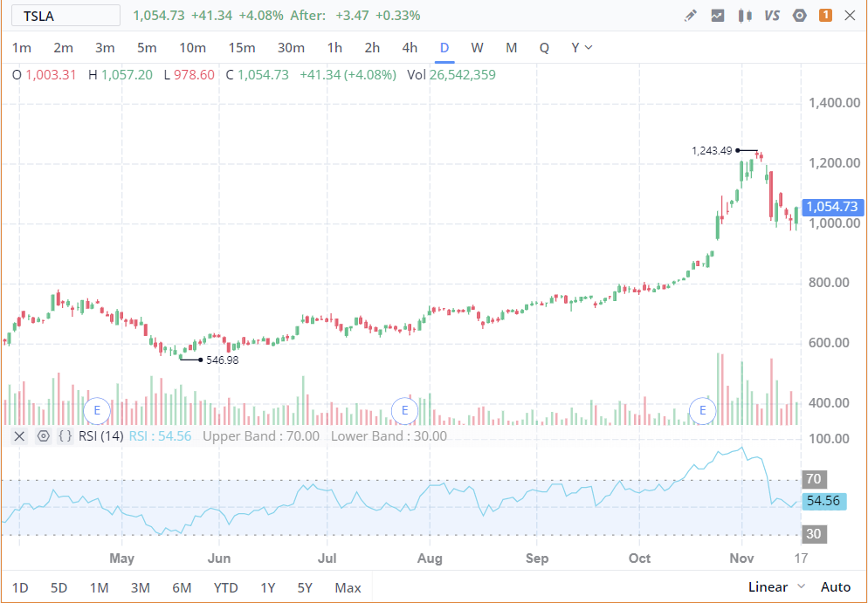The image size is (868, 603).
Task: Expand the Y interval dropdown
Action: point(582,48)
